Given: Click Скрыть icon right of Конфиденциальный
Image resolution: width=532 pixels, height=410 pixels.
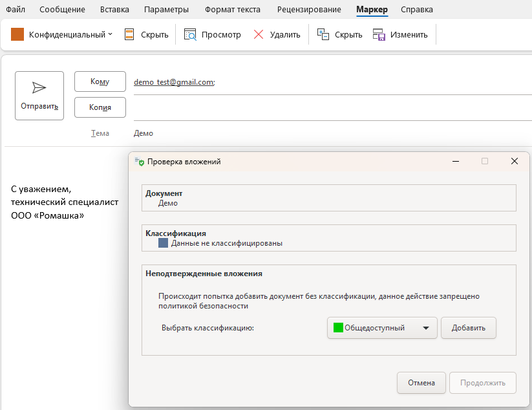Looking at the screenshot, I should pos(130,35).
